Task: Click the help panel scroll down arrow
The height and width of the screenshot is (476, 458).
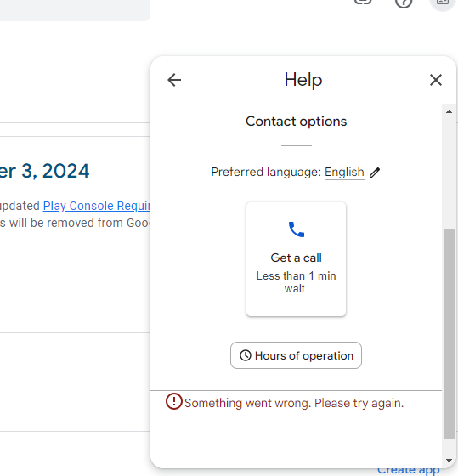Action: click(x=449, y=461)
